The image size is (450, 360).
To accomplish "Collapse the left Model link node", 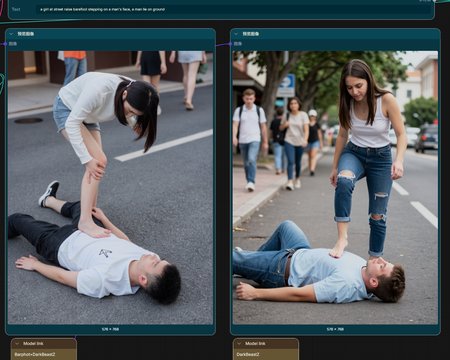I will (x=17, y=344).
